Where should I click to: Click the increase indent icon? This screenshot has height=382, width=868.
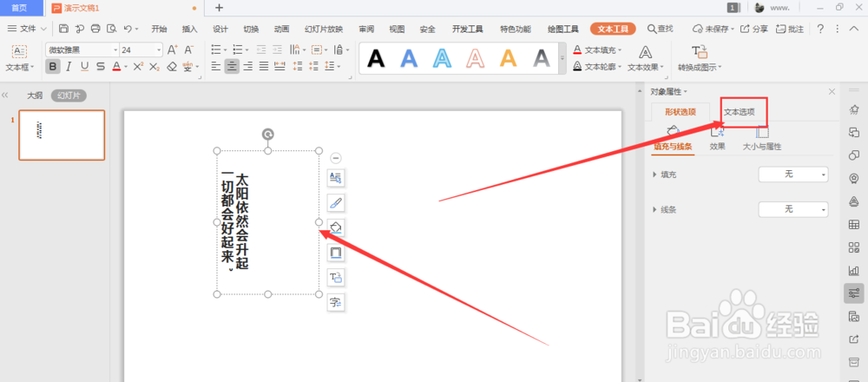point(278,49)
